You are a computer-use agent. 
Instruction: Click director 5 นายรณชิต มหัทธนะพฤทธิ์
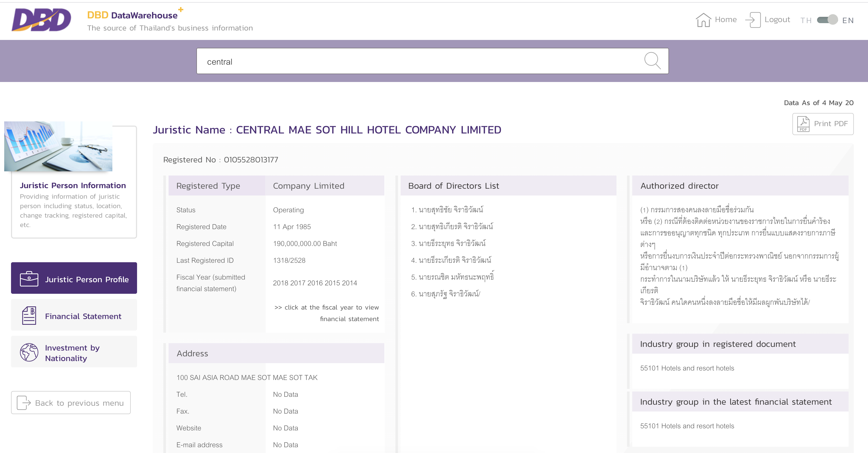coord(453,277)
